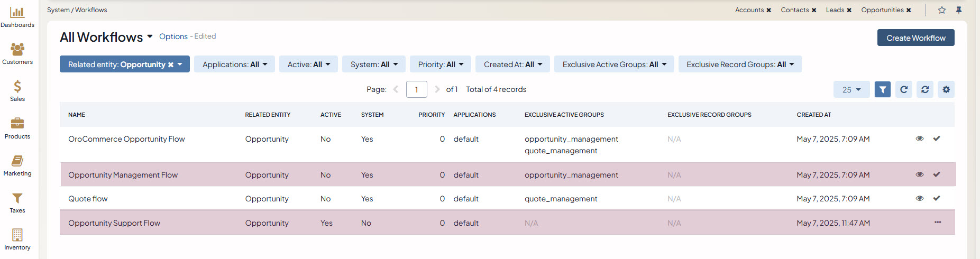Click the filter funnel toggle icon

point(882,89)
